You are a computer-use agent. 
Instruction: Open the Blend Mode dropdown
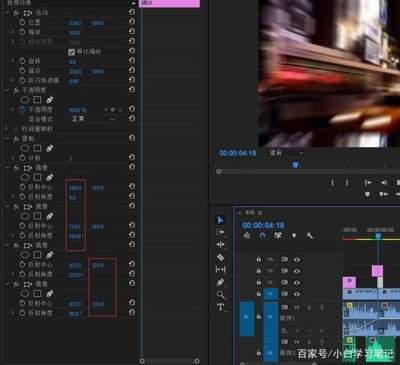point(93,119)
